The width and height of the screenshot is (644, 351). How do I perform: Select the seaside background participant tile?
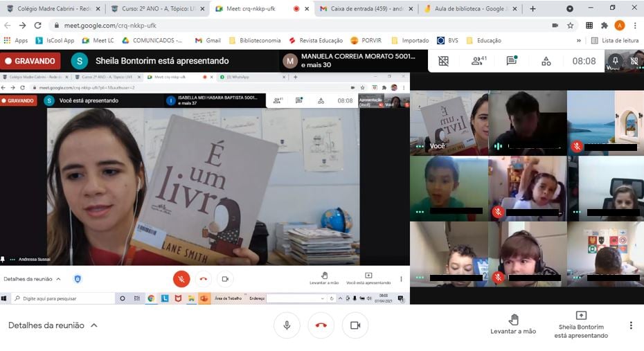(605, 123)
